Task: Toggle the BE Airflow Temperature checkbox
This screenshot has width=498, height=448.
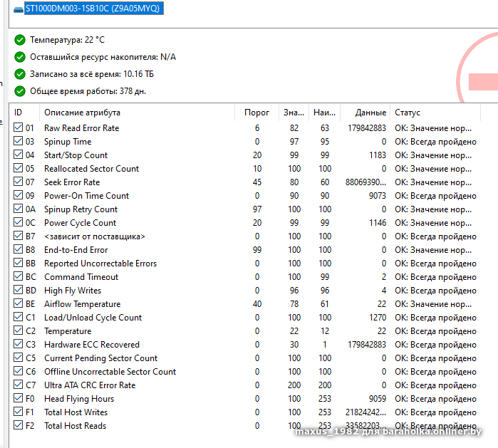Action: tap(18, 303)
